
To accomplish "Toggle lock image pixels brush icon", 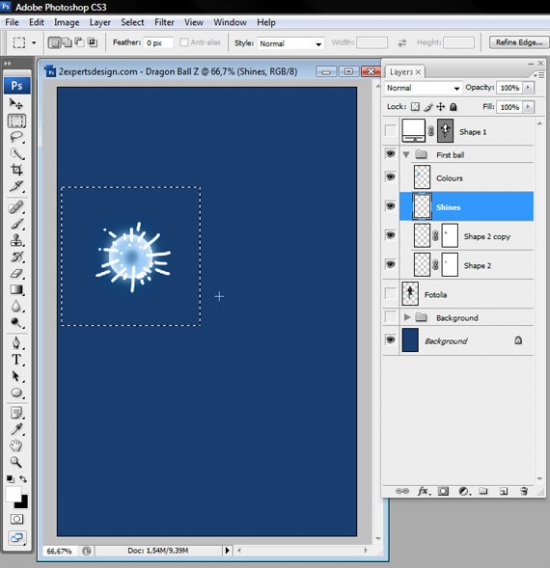I will pyautogui.click(x=428, y=106).
